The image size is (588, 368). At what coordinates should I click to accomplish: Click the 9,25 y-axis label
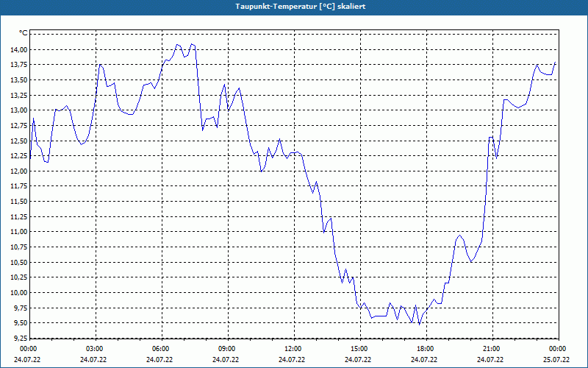click(21, 339)
